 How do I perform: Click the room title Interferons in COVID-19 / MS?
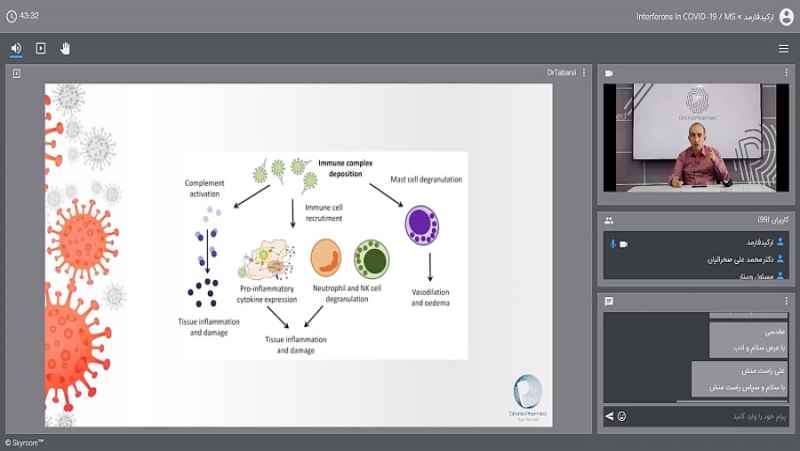click(x=686, y=17)
